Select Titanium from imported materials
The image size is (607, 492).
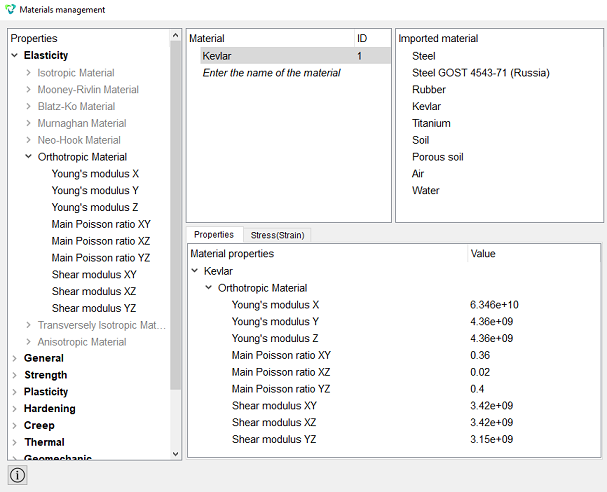[431, 123]
